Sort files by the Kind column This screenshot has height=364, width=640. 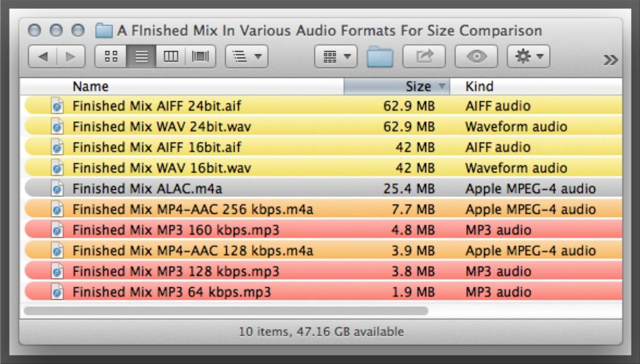click(480, 86)
